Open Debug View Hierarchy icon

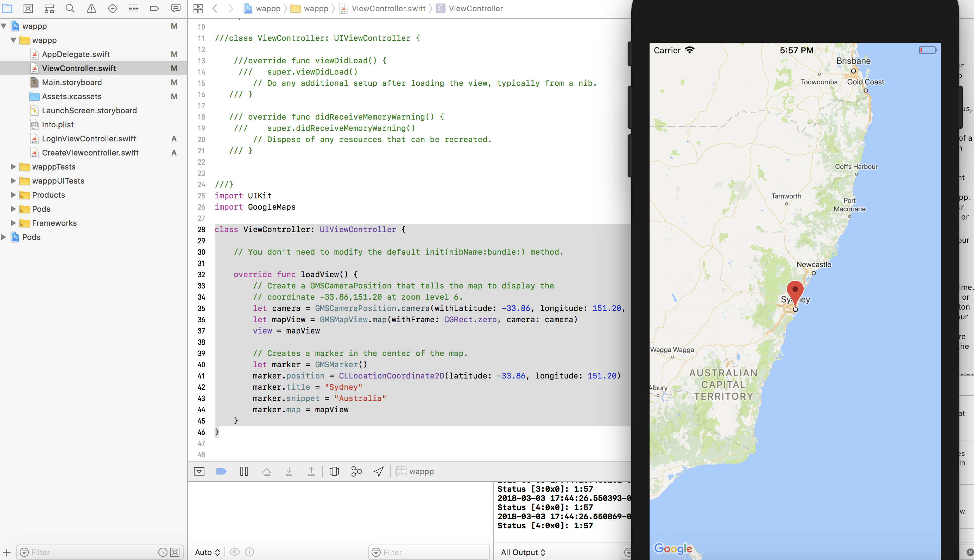(x=334, y=471)
